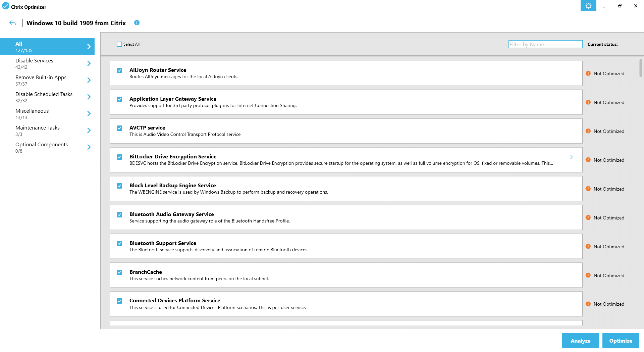Click the Optimize button

pos(621,341)
